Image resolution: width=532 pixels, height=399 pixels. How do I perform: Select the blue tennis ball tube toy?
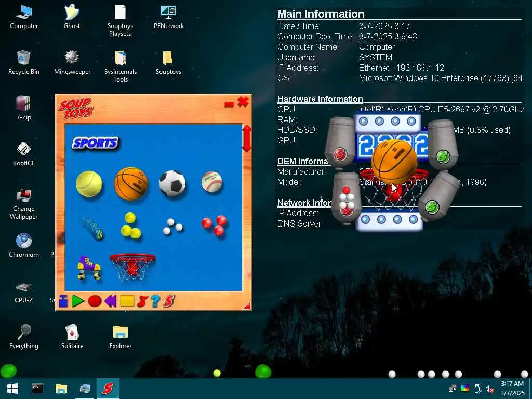(x=92, y=228)
